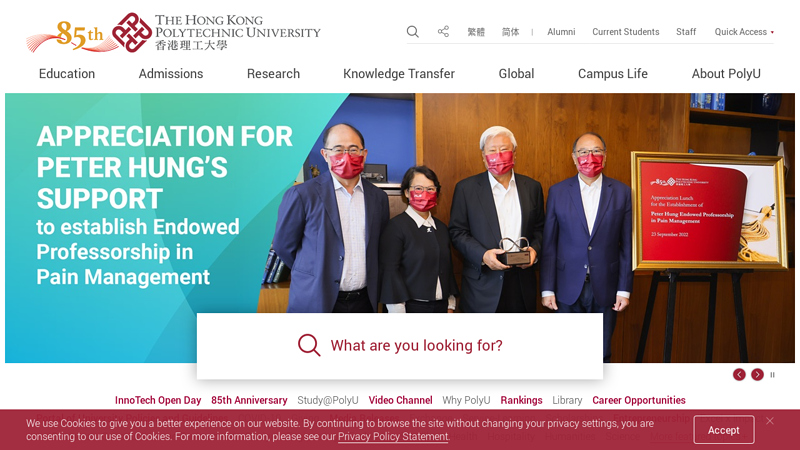Open the Knowledge Transfer menu
Image resolution: width=800 pixels, height=450 pixels.
[x=399, y=74]
